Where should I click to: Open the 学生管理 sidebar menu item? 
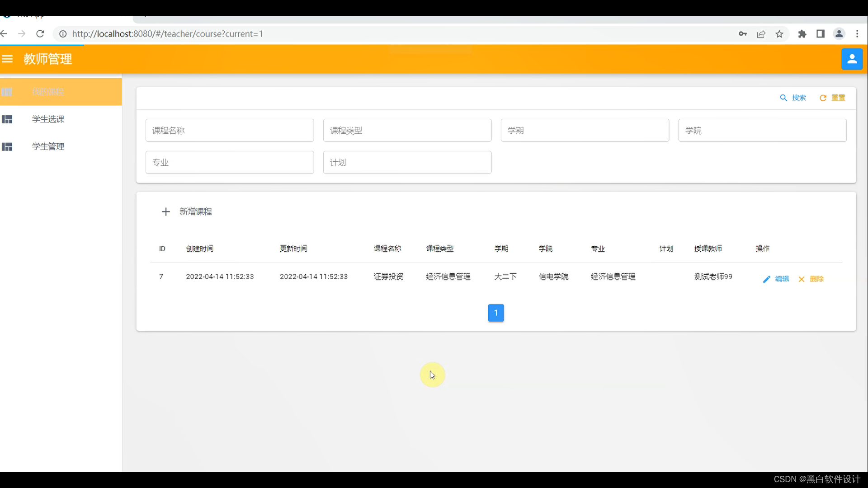pos(48,147)
